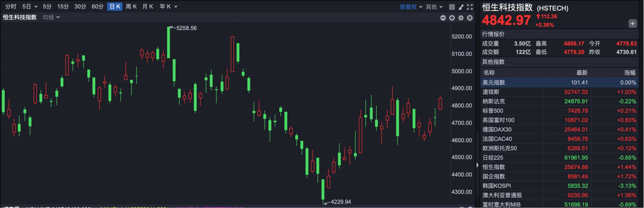The image size is (644, 208).
Task: Add HSTECH to watchlist plus button
Action: 633,23
